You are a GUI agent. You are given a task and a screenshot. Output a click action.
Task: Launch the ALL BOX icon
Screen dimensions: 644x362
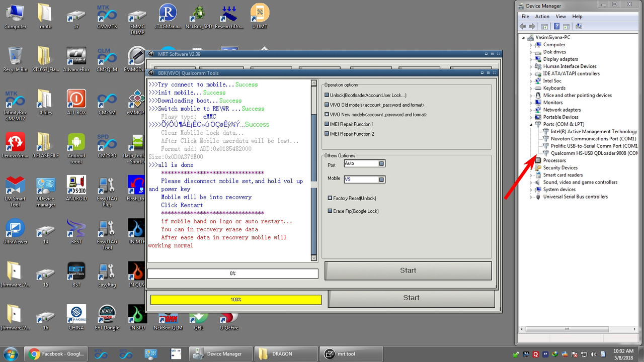[x=76, y=103]
